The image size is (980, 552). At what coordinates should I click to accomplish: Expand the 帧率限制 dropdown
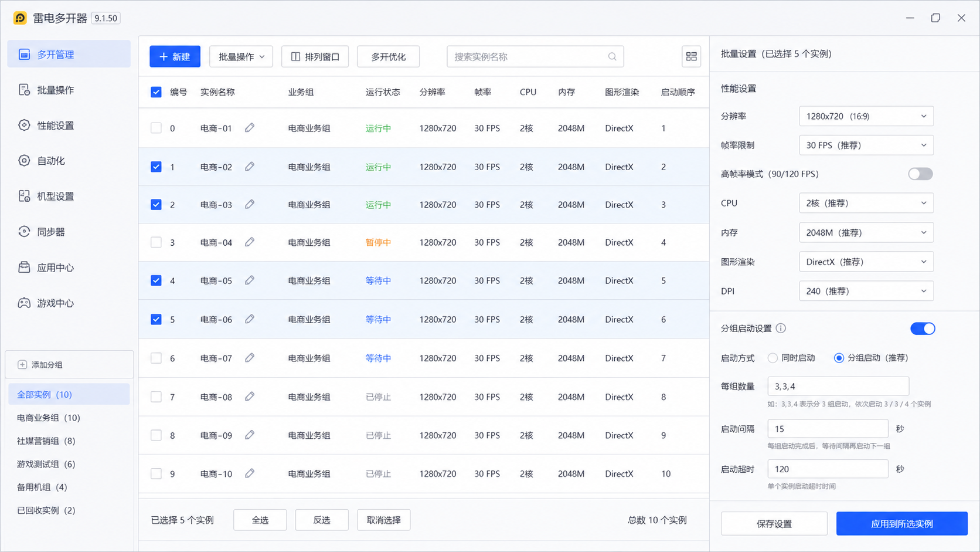pyautogui.click(x=866, y=145)
